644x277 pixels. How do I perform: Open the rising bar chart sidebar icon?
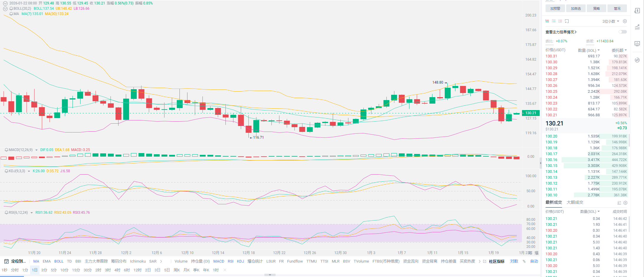637,27
